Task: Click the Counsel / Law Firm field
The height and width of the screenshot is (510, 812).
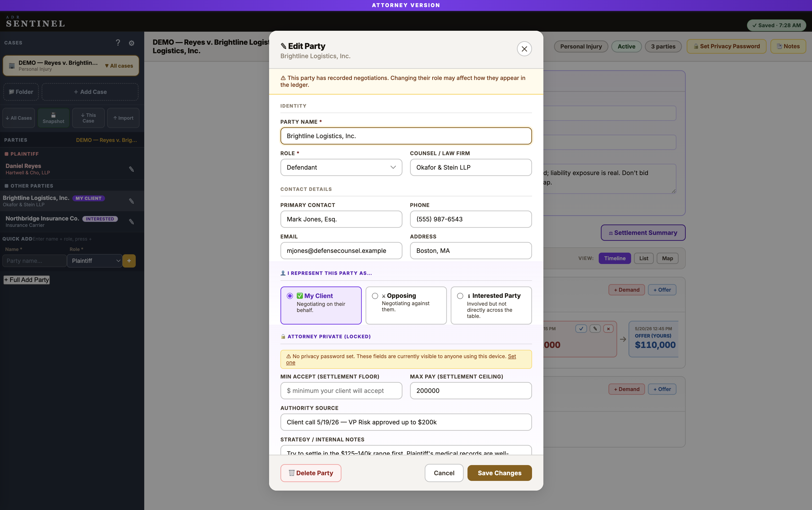Action: point(471,167)
